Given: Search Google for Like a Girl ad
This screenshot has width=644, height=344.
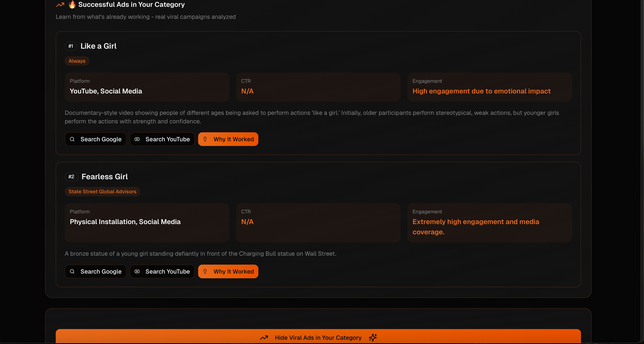Looking at the screenshot, I should (x=95, y=139).
